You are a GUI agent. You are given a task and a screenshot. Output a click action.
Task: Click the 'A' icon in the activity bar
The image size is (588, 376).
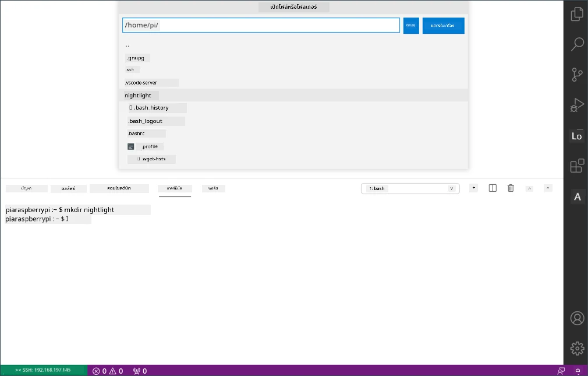(577, 196)
